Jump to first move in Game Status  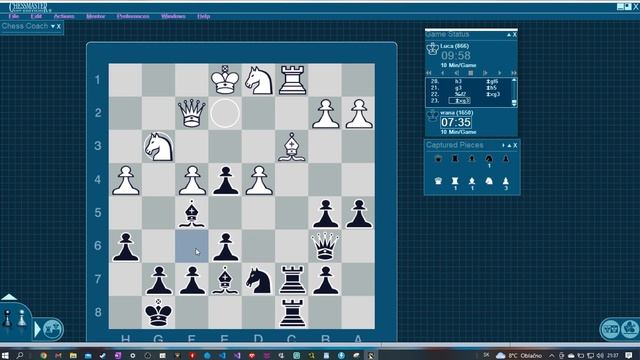(x=429, y=73)
